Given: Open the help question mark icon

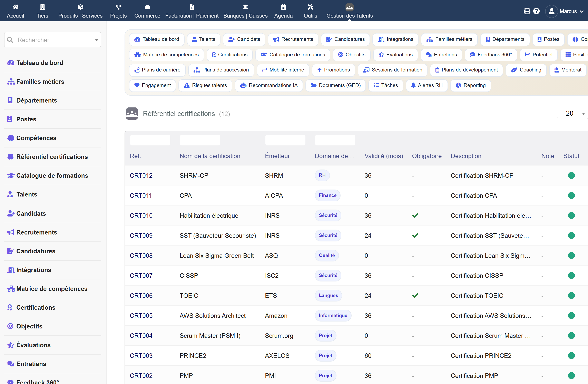Looking at the screenshot, I should coord(536,11).
